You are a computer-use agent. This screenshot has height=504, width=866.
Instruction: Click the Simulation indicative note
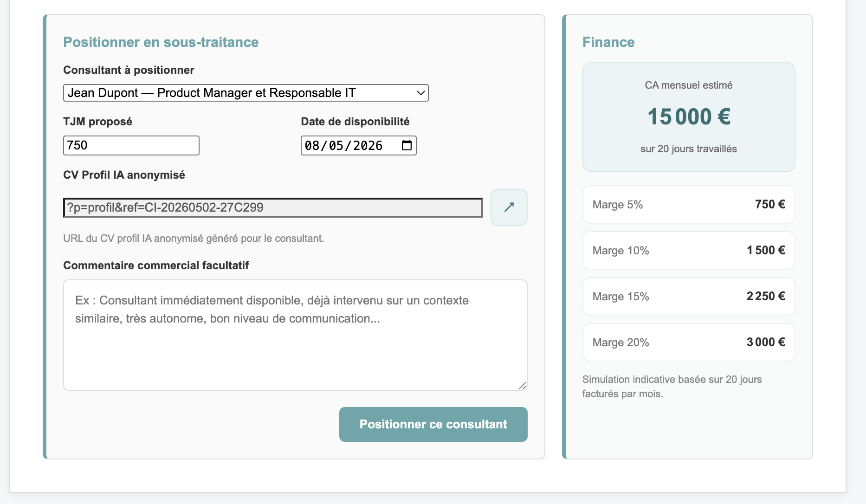pyautogui.click(x=672, y=387)
